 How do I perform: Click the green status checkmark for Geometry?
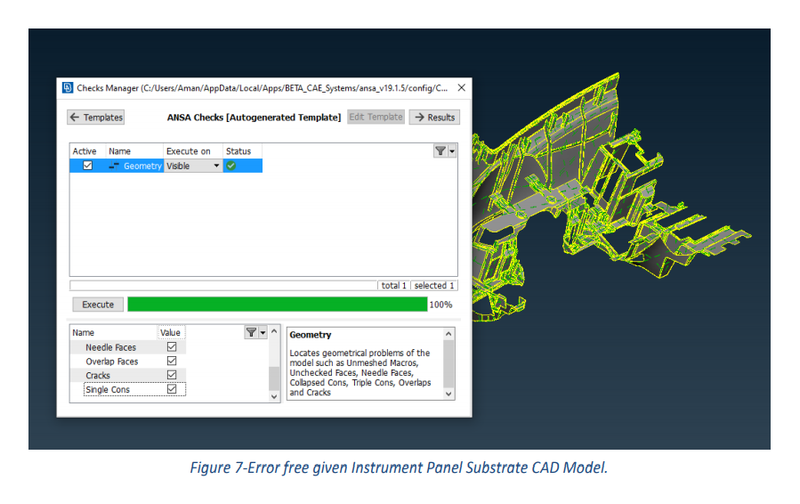pyautogui.click(x=230, y=166)
